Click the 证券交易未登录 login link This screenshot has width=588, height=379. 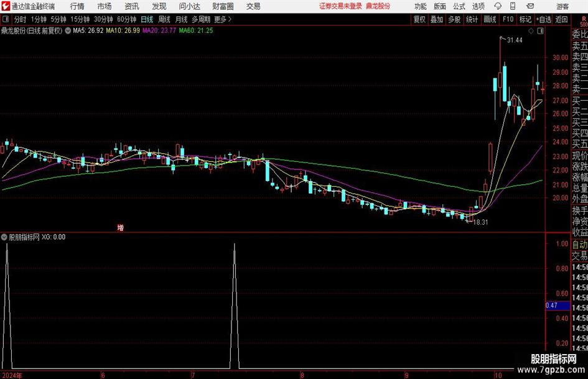coord(340,6)
